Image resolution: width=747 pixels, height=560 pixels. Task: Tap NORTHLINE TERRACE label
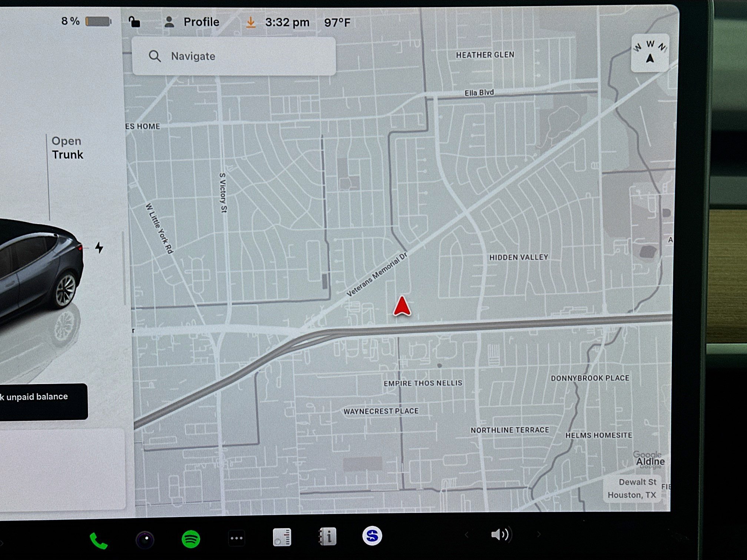point(510,430)
